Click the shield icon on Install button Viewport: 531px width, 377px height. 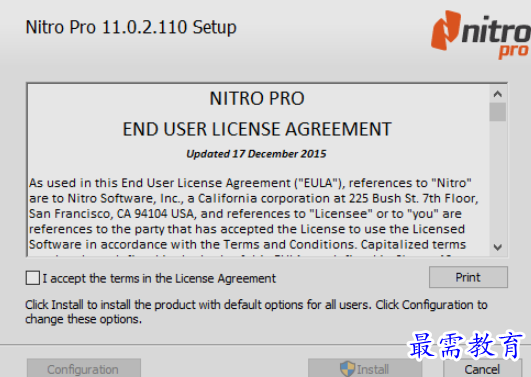click(347, 369)
